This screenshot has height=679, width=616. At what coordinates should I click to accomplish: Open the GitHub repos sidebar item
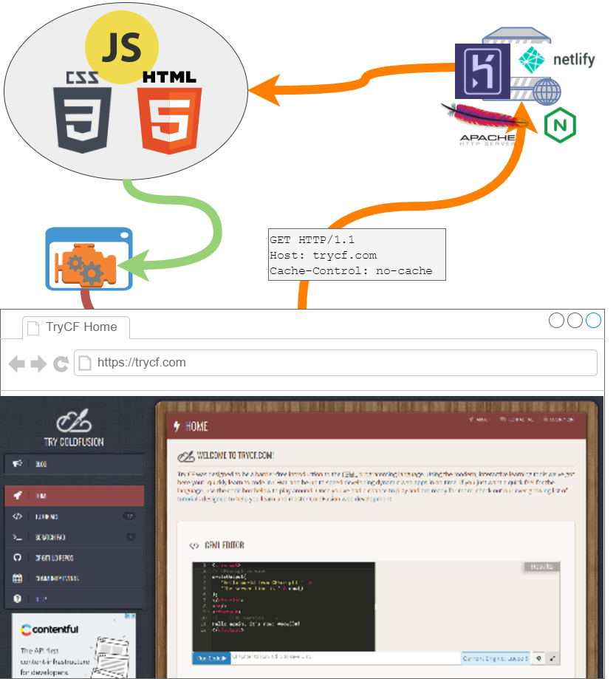(74, 558)
